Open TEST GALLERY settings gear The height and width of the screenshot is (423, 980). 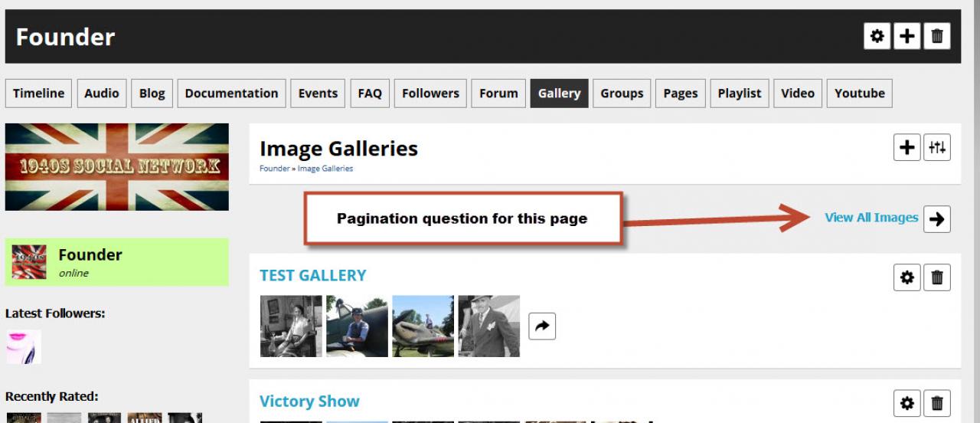pyautogui.click(x=907, y=277)
